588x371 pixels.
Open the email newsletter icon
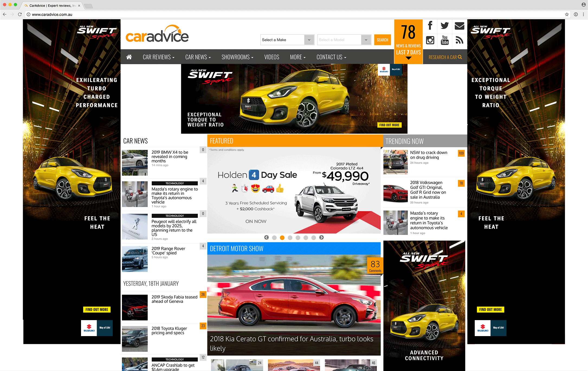(x=459, y=26)
